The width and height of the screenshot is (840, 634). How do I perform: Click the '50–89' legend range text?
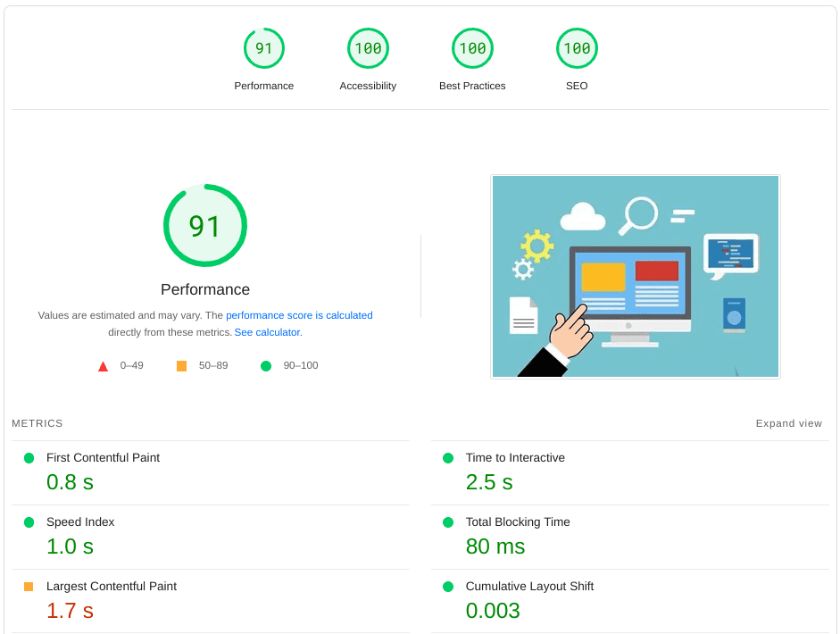213,365
